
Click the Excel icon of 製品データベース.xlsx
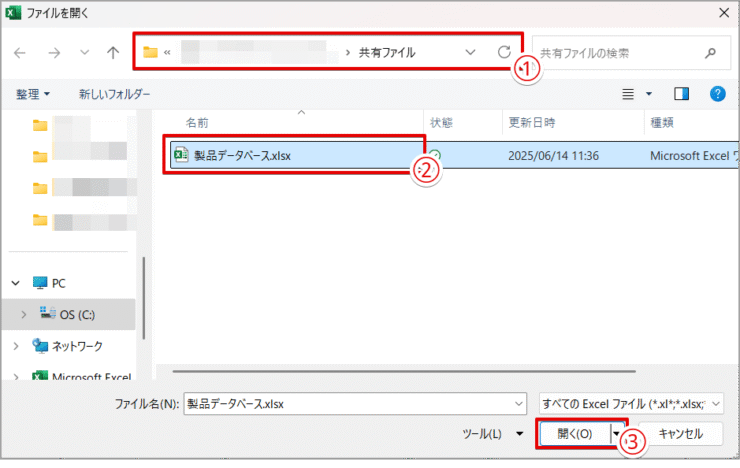click(181, 155)
